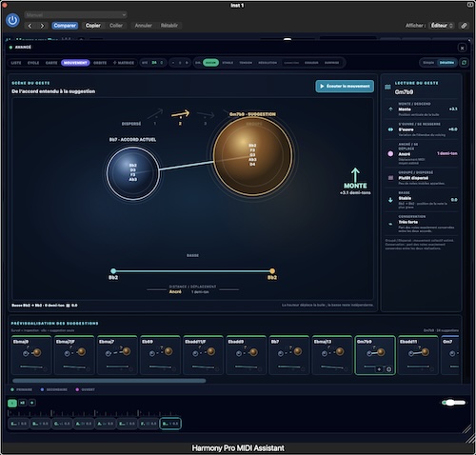
Task: Click the Copier button
Action: pyautogui.click(x=93, y=26)
